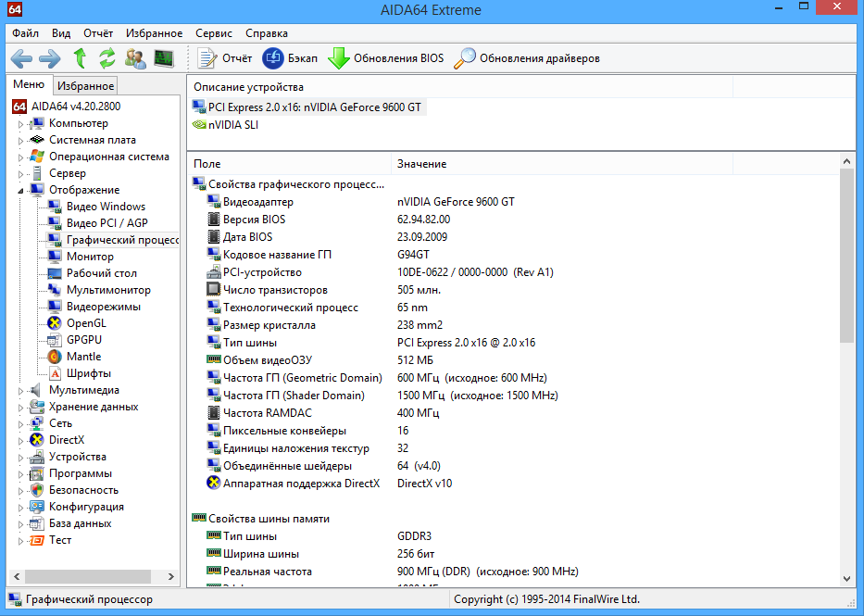
Task: Open the users icon in the toolbar
Action: pos(135,58)
